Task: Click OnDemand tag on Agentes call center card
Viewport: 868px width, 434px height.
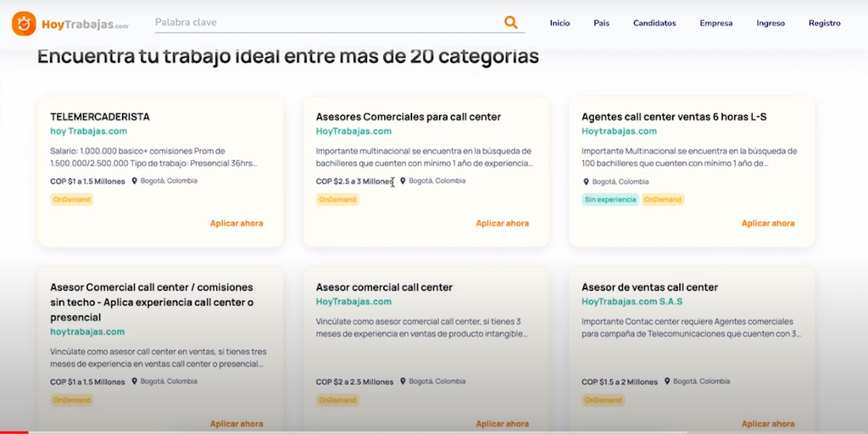Action: (x=663, y=199)
